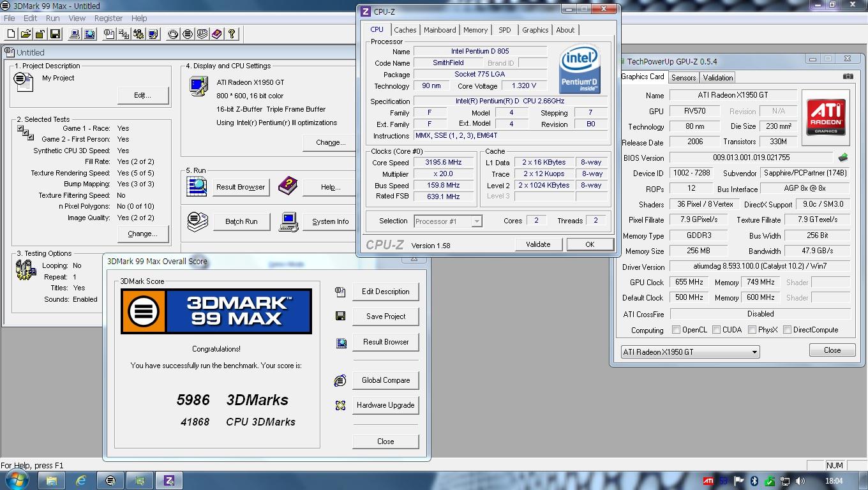Click the Validate button in CPU-Z
This screenshot has width=868, height=490.
(x=538, y=244)
